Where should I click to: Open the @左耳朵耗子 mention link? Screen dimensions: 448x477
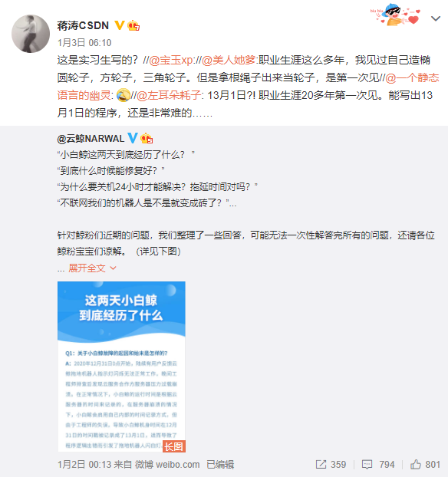point(169,95)
